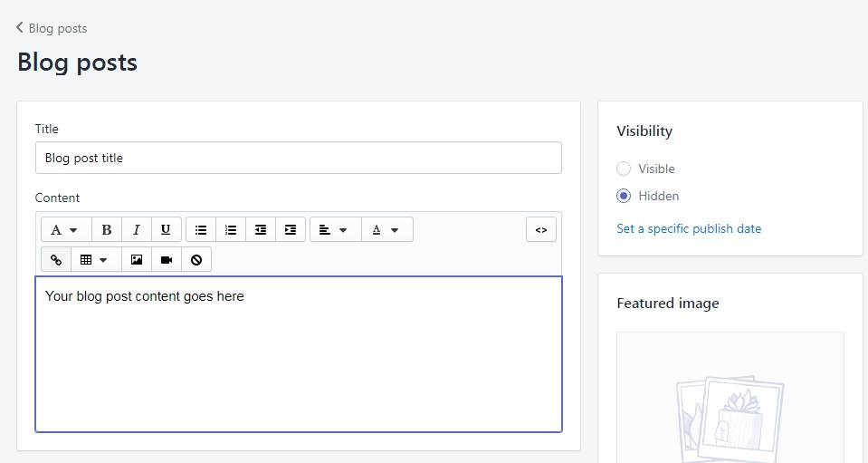Insert a video into content
This screenshot has width=868, height=463.
click(x=167, y=259)
